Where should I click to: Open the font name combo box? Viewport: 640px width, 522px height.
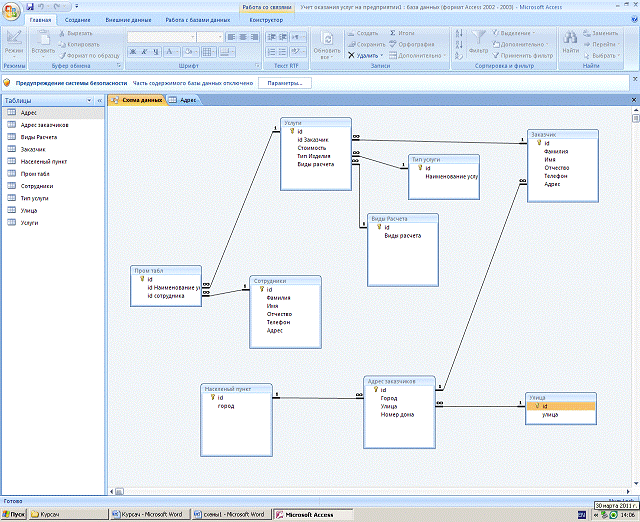(x=160, y=37)
